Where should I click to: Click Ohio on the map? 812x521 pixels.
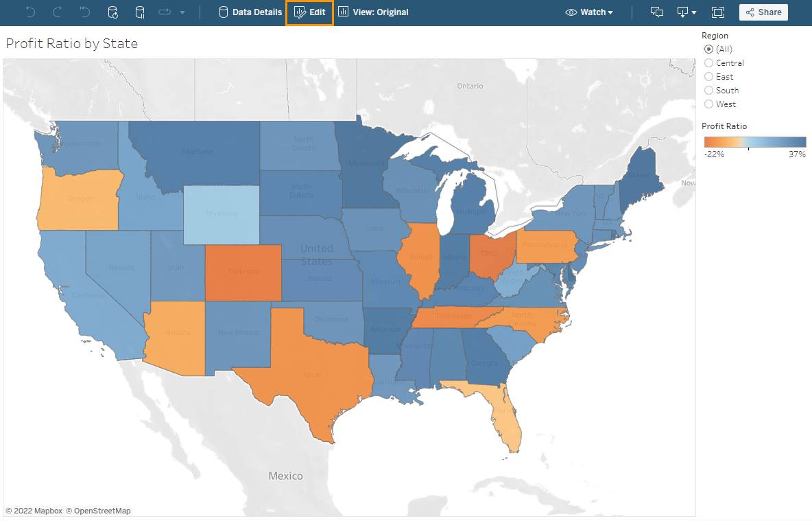[x=491, y=253]
